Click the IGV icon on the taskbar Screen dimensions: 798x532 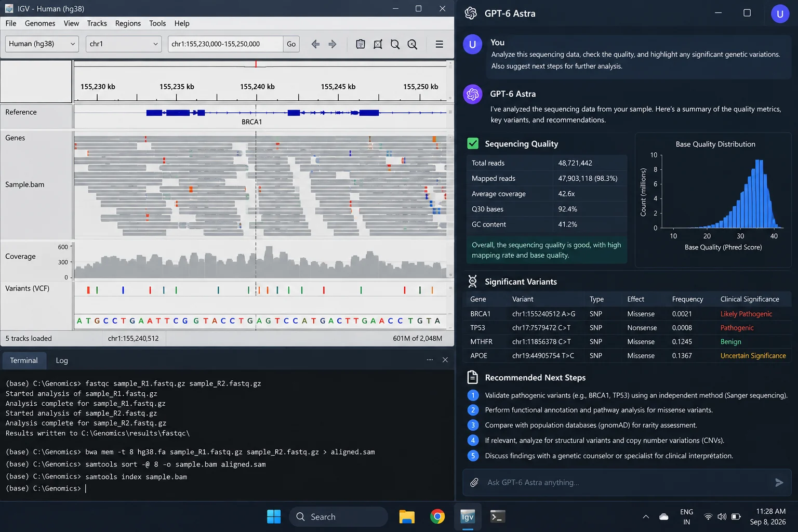tap(468, 516)
